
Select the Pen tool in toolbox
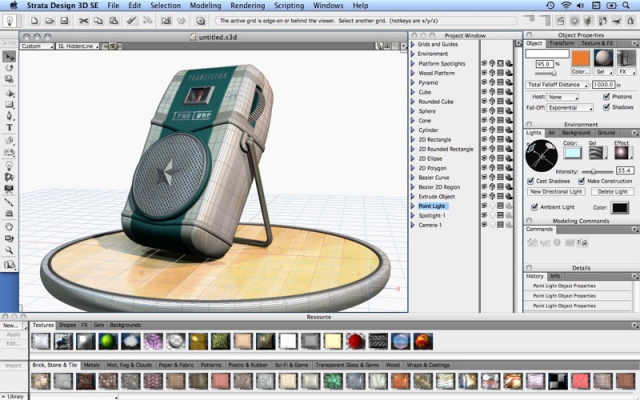(9, 116)
